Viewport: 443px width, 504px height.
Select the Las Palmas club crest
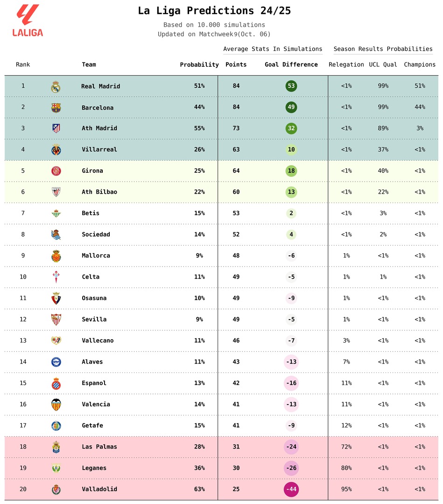pyautogui.click(x=56, y=447)
